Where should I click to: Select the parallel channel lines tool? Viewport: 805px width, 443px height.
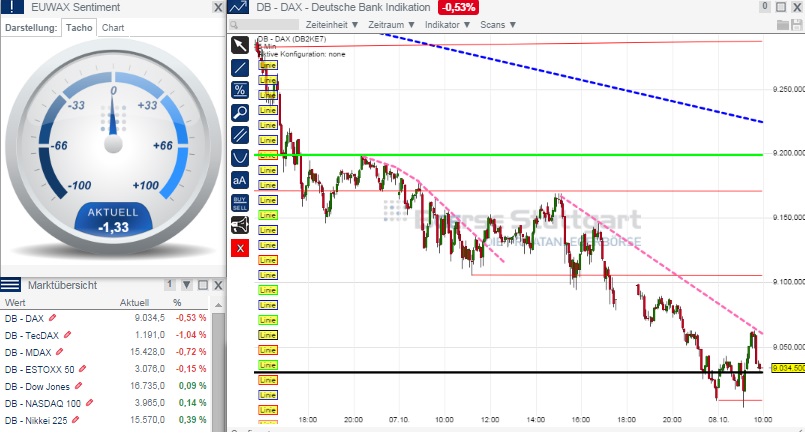click(x=240, y=135)
